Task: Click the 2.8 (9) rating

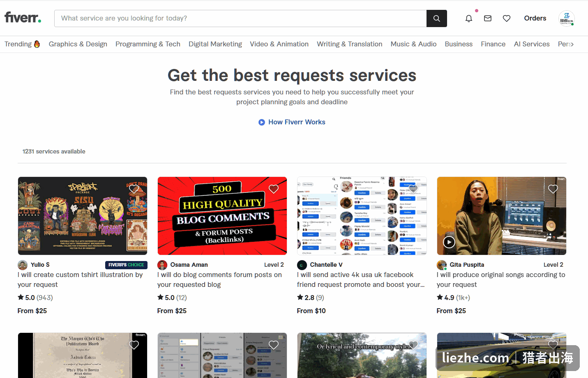Action: (x=311, y=298)
